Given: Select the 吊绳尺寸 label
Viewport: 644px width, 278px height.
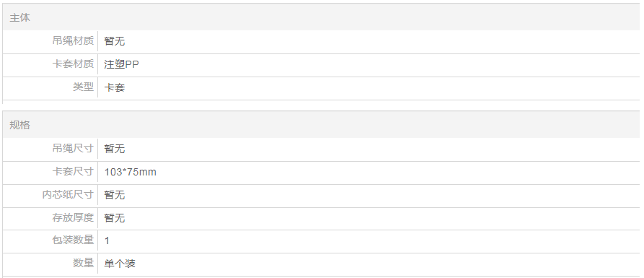Looking at the screenshot, I should click(73, 148).
